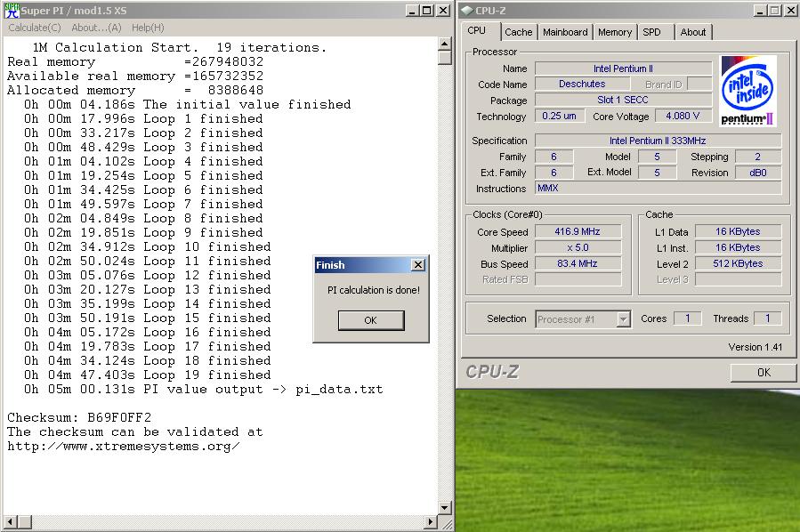Click the 'Version 1.41' label in CPU-Z
The height and width of the screenshot is (532, 800).
pos(756,347)
